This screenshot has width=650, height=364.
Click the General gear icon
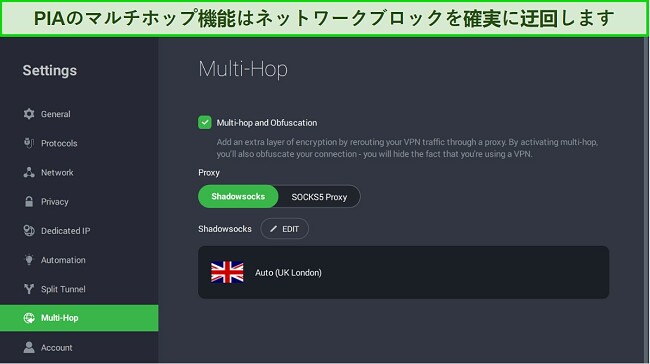(x=29, y=114)
